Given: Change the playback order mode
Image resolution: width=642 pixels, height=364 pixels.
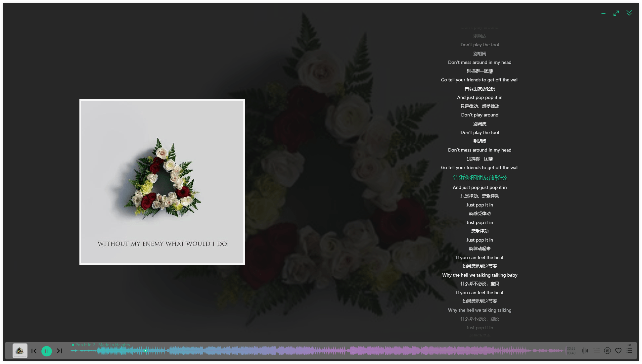Looking at the screenshot, I should (x=597, y=350).
